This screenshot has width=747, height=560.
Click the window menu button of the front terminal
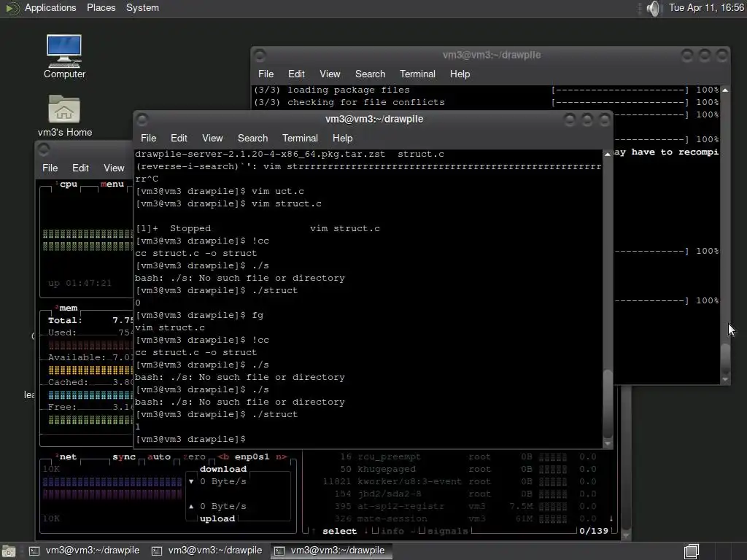coord(142,119)
